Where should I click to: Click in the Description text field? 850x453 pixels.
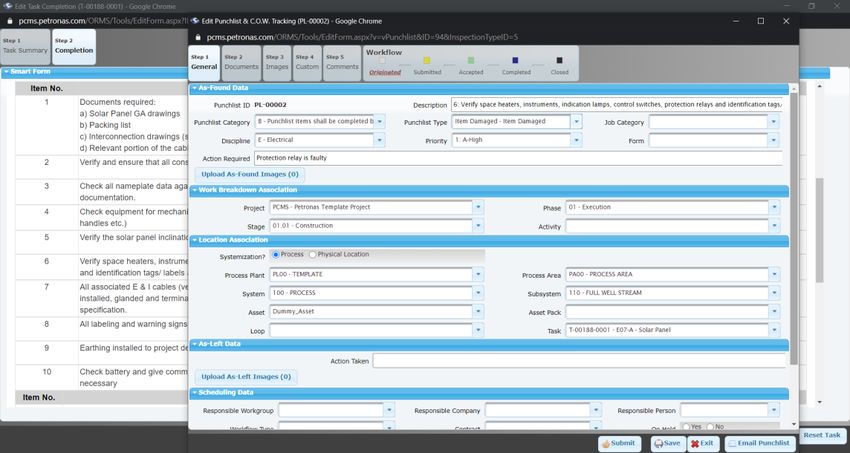tap(617, 105)
